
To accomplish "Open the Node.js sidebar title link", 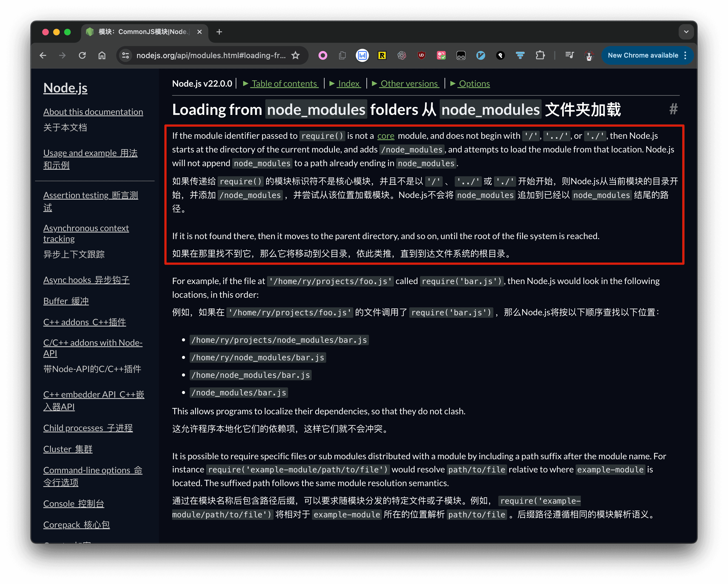I will pyautogui.click(x=65, y=88).
